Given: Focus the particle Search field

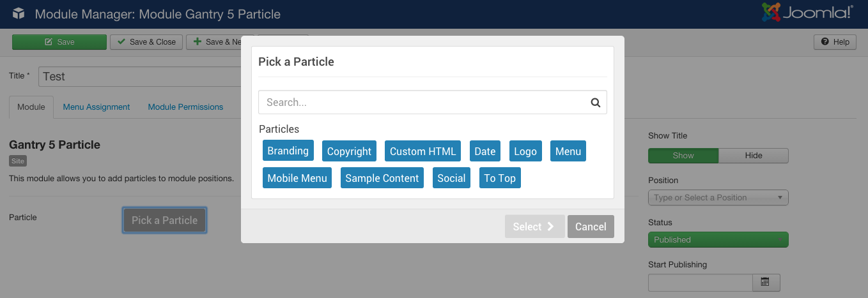Looking at the screenshot, I should (433, 102).
